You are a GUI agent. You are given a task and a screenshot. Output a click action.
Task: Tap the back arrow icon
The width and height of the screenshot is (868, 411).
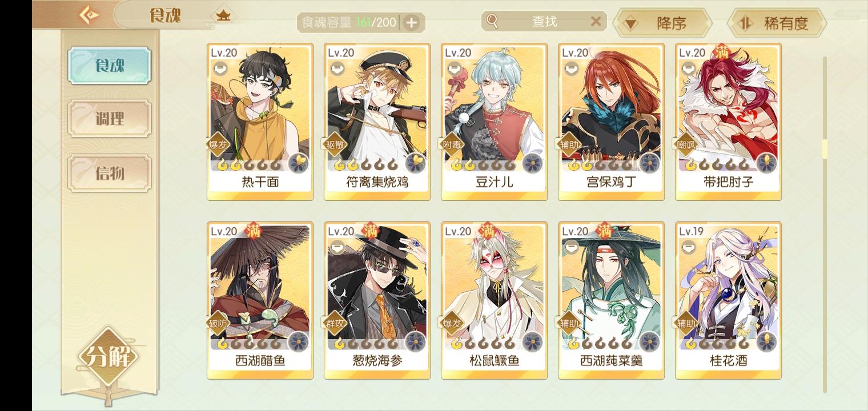89,14
